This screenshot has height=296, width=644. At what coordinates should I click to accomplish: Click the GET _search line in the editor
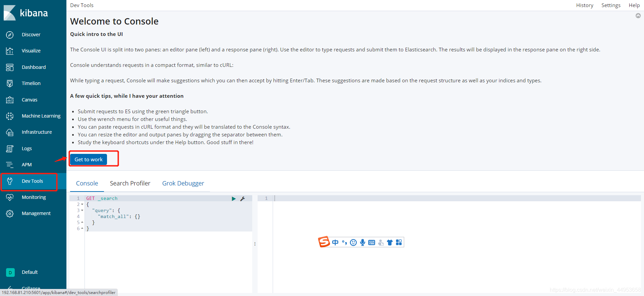click(x=102, y=199)
